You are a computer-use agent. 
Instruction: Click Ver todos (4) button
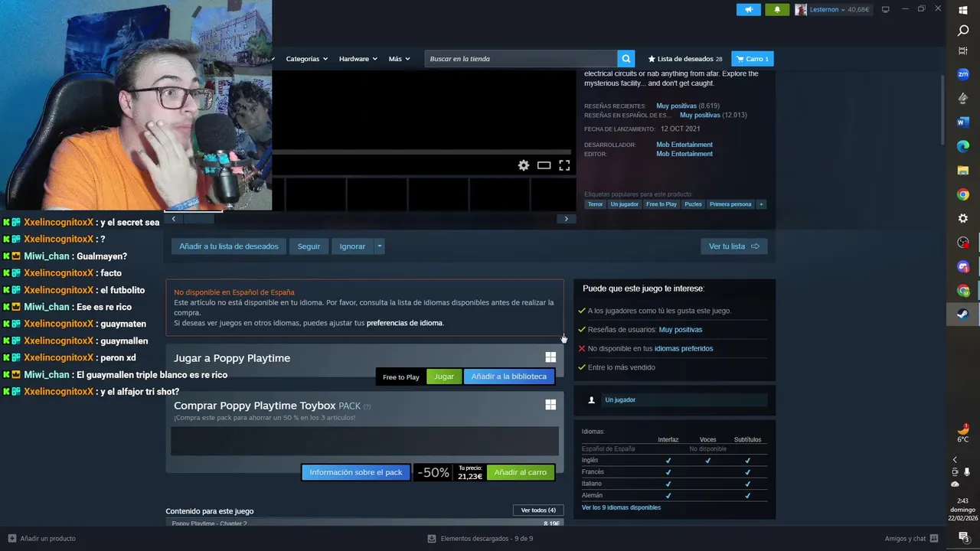tap(538, 510)
